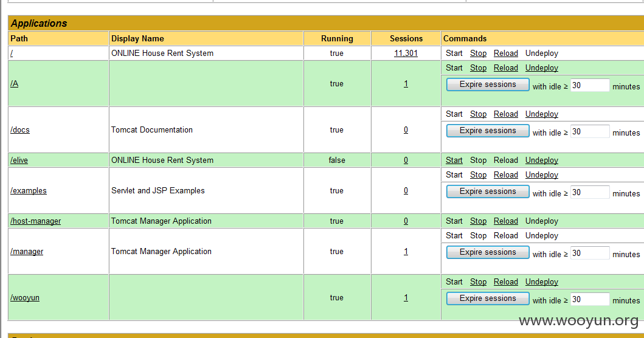Stop the /docs application

click(x=479, y=114)
